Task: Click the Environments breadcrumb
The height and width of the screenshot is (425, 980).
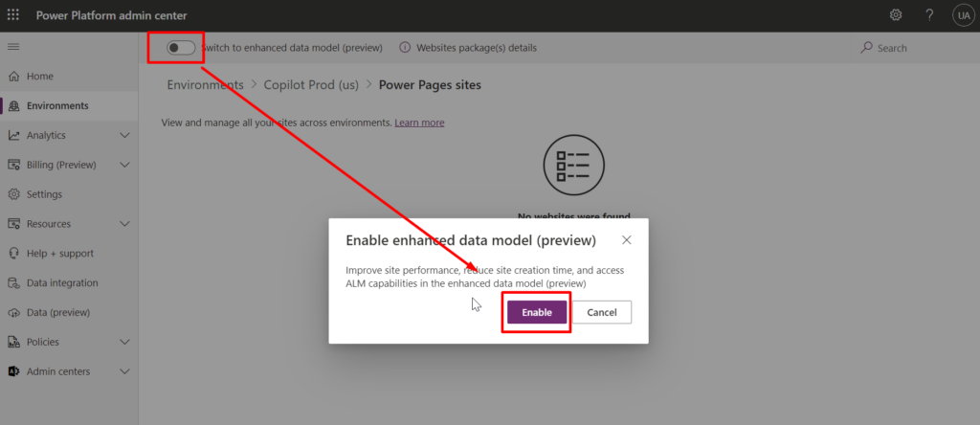Action: [205, 85]
